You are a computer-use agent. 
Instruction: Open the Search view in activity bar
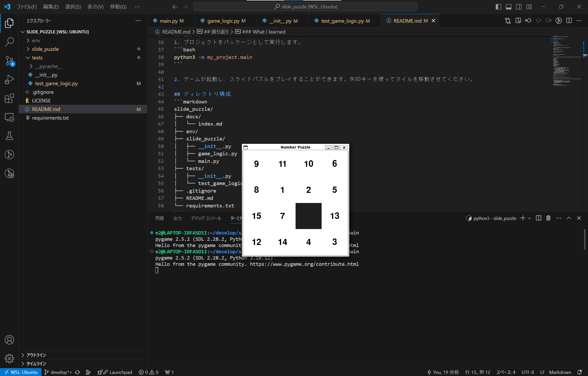[x=9, y=42]
